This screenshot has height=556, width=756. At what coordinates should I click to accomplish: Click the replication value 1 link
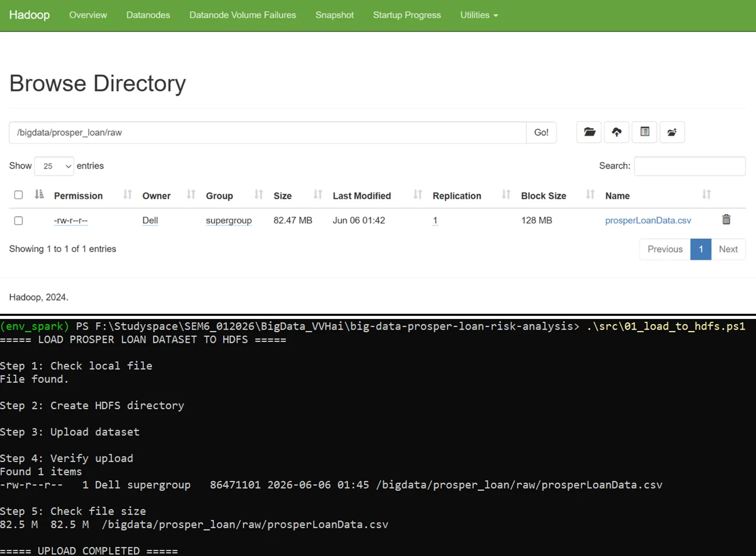[x=435, y=220]
